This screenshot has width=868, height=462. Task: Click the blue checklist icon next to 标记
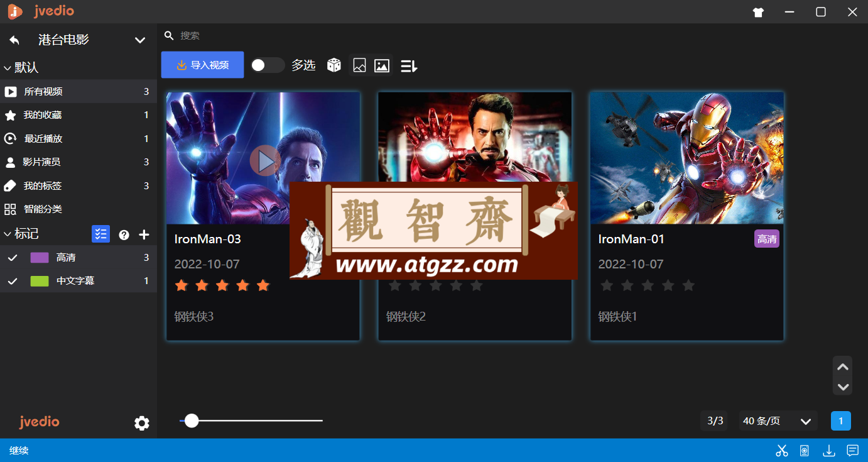(x=100, y=234)
